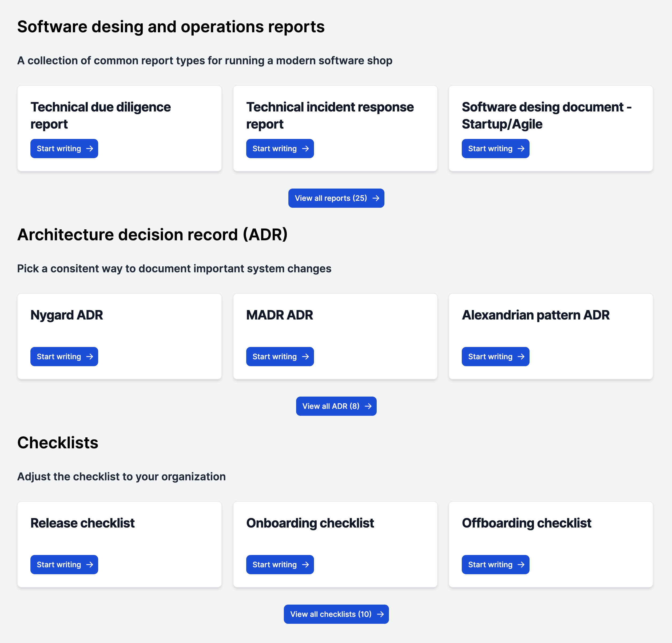Start writing the Release checklist

(x=64, y=565)
